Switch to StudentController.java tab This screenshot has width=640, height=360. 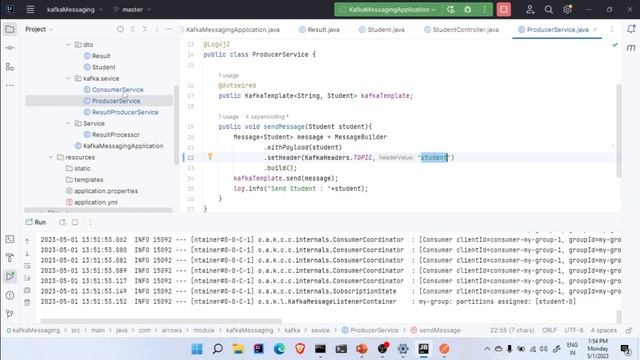[461, 29]
